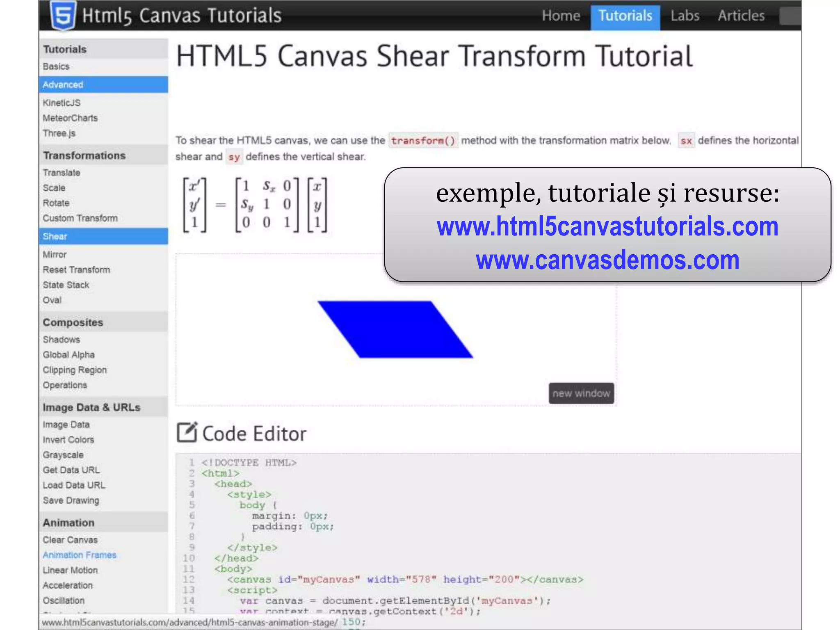
Task: Open the Operations tutorial link
Action: click(x=65, y=385)
